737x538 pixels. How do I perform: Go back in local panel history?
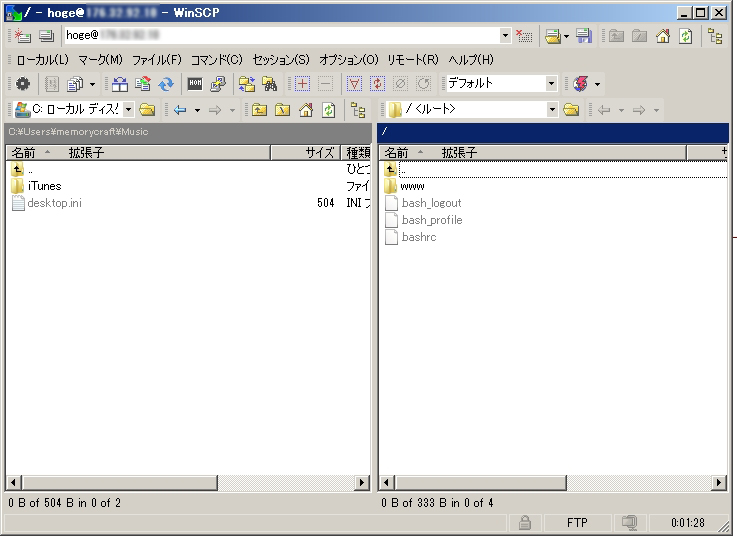pos(180,110)
